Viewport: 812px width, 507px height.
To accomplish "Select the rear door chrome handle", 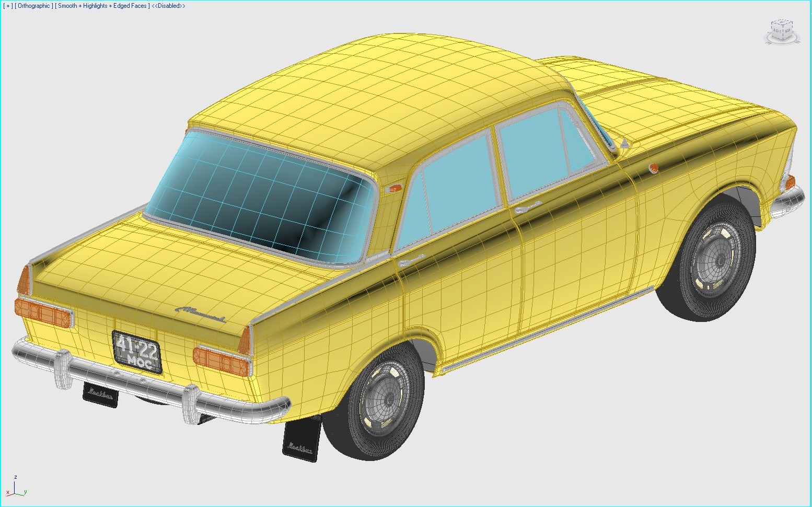I will 411,260.
